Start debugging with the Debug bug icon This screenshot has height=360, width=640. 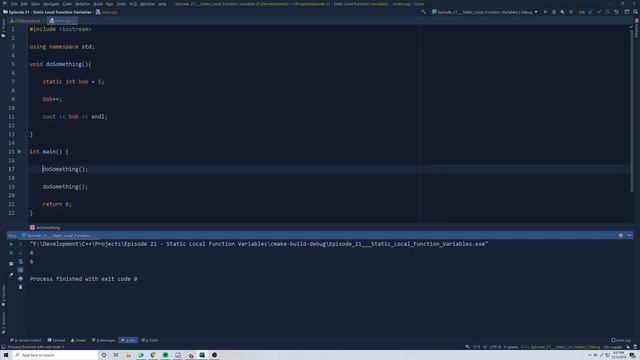point(554,12)
